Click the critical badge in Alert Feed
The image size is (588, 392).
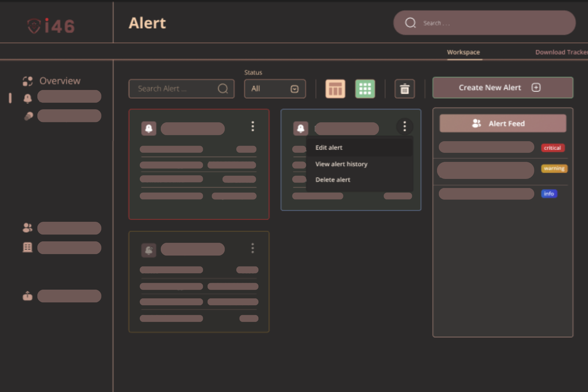552,148
